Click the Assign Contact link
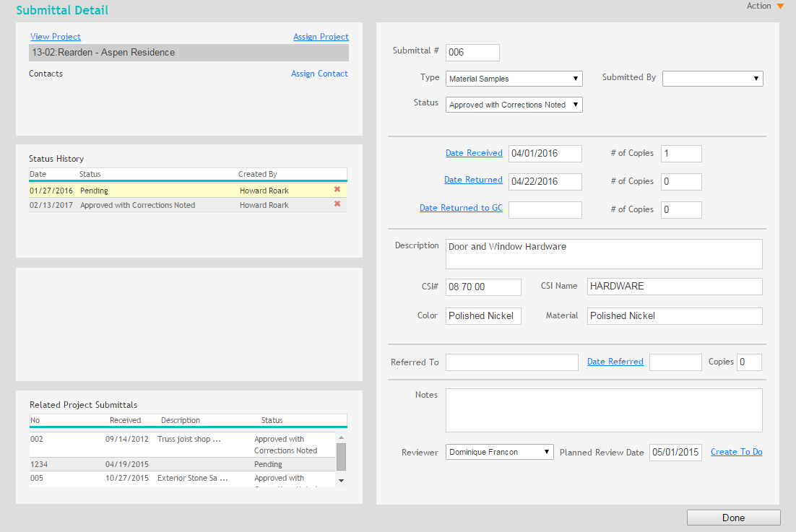 (319, 74)
